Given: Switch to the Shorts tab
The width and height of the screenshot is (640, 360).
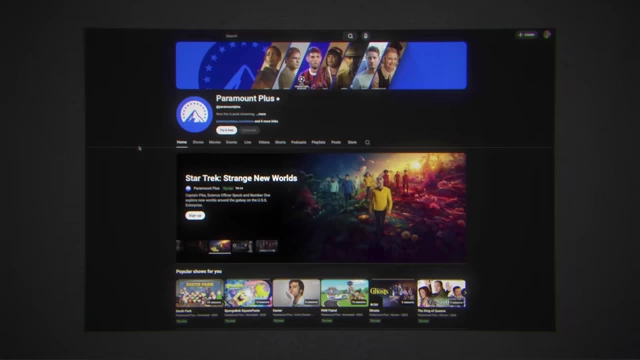Looking at the screenshot, I should coord(280,142).
